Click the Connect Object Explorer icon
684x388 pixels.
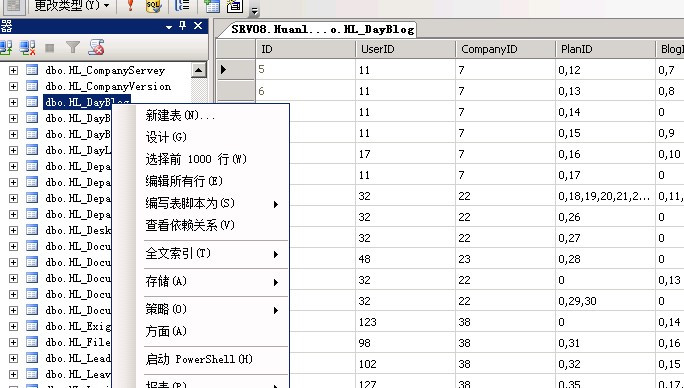click(6, 47)
